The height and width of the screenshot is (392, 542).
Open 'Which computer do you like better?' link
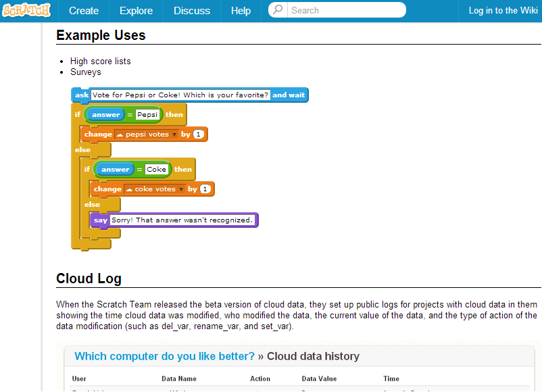[x=164, y=356]
